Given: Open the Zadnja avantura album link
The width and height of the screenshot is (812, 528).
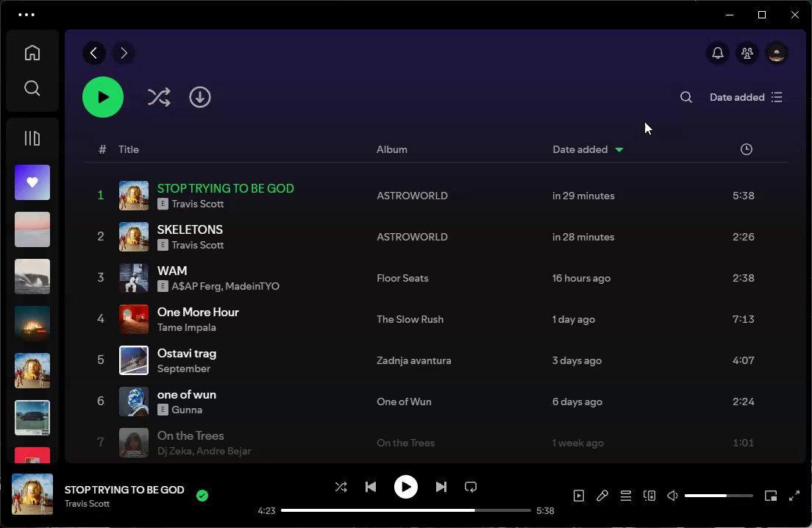Looking at the screenshot, I should [414, 361].
